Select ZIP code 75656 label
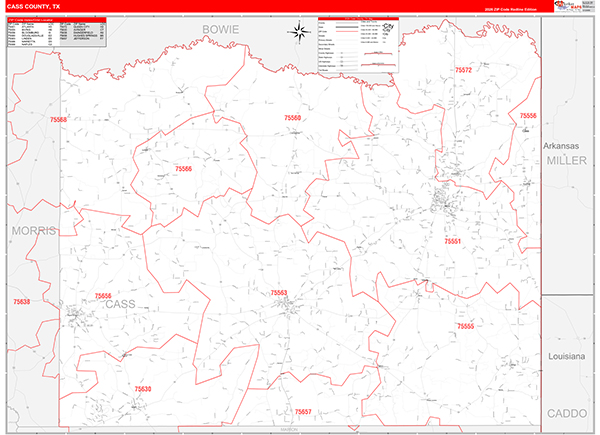Screen dimensions: 600x435 (x=103, y=296)
